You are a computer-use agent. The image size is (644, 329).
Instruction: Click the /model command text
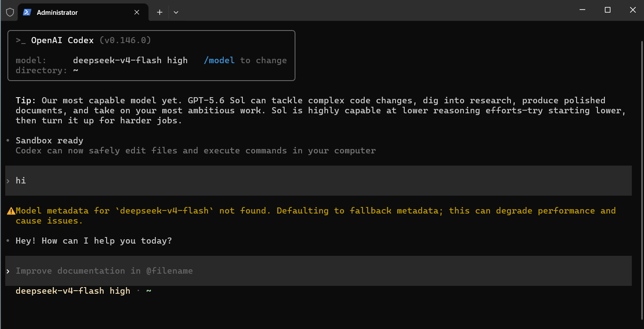coord(219,61)
